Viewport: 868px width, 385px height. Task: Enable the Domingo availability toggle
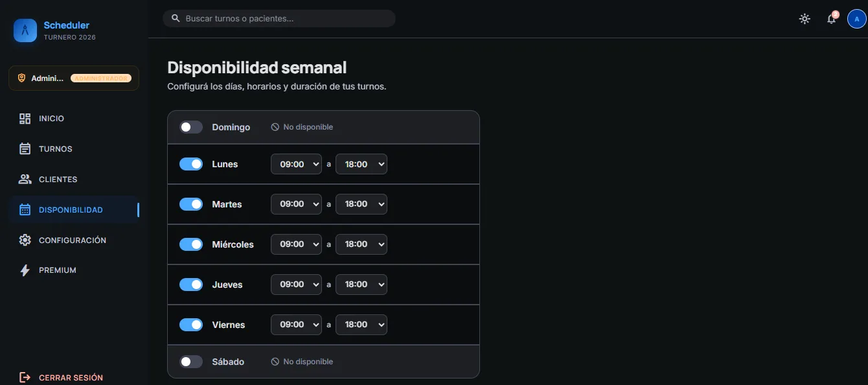point(191,127)
